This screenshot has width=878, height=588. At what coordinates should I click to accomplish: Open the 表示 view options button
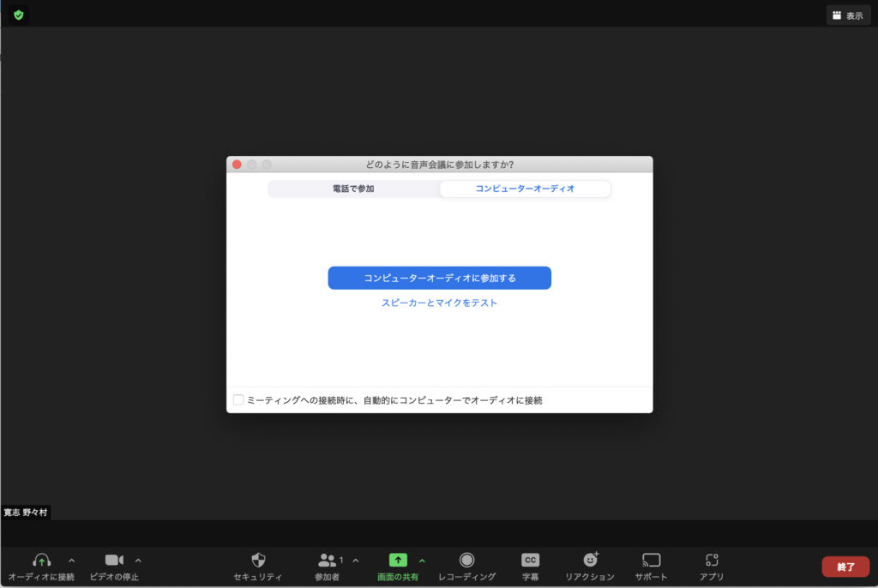pyautogui.click(x=848, y=15)
